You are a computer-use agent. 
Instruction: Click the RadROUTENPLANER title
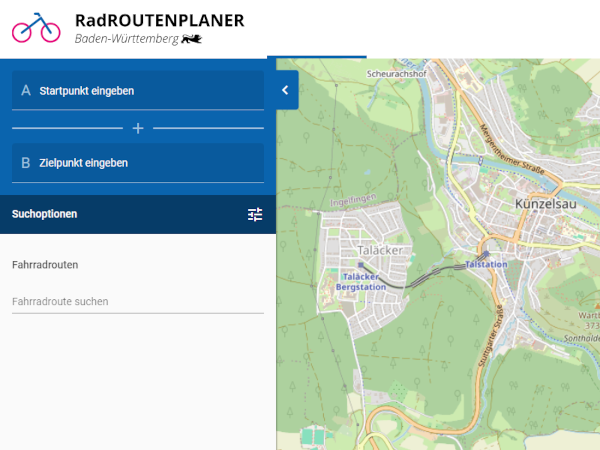(159, 19)
